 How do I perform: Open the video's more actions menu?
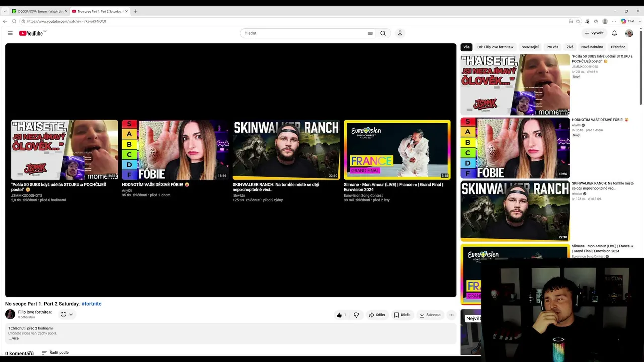[451, 315]
